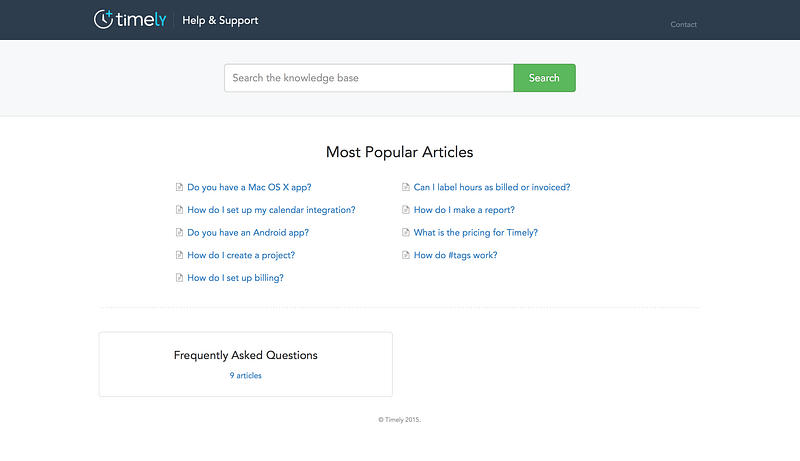Click the green Search button
Image resolution: width=800 pixels, height=461 pixels.
[x=544, y=78]
